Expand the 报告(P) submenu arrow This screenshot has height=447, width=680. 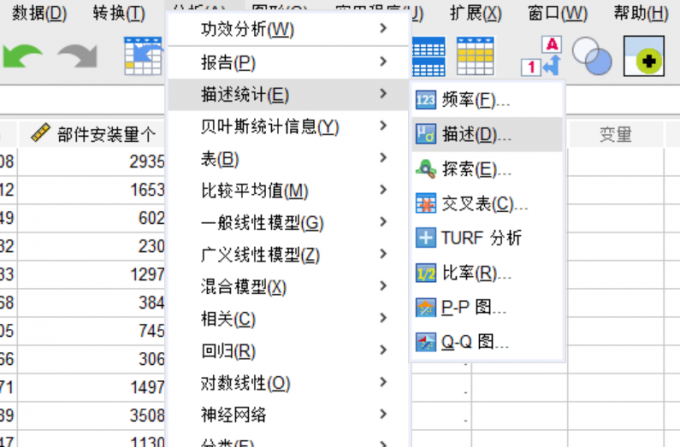point(383,62)
